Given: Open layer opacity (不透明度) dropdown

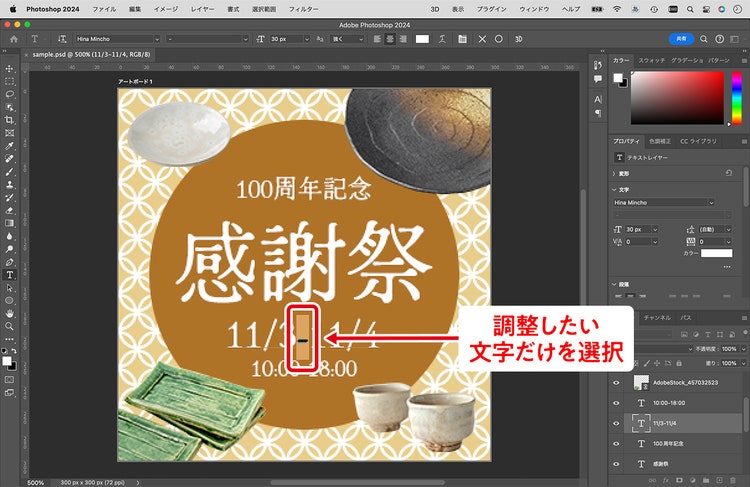Looking at the screenshot, I should [x=743, y=349].
